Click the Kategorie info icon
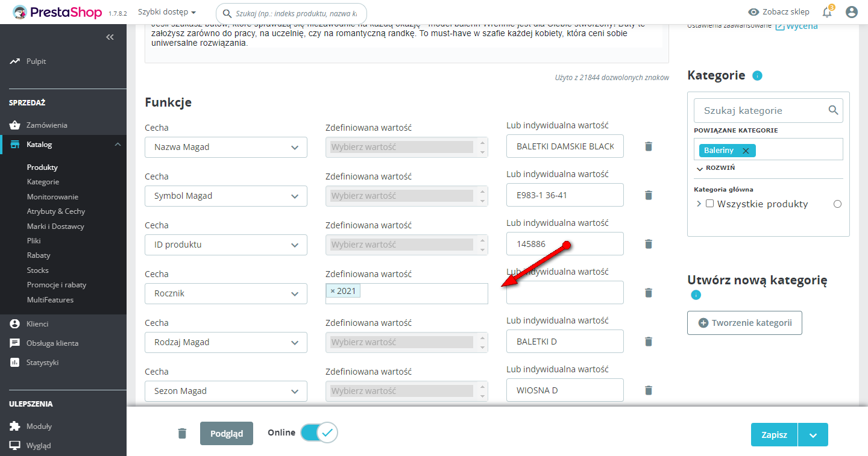868x456 pixels. pyautogui.click(x=758, y=76)
